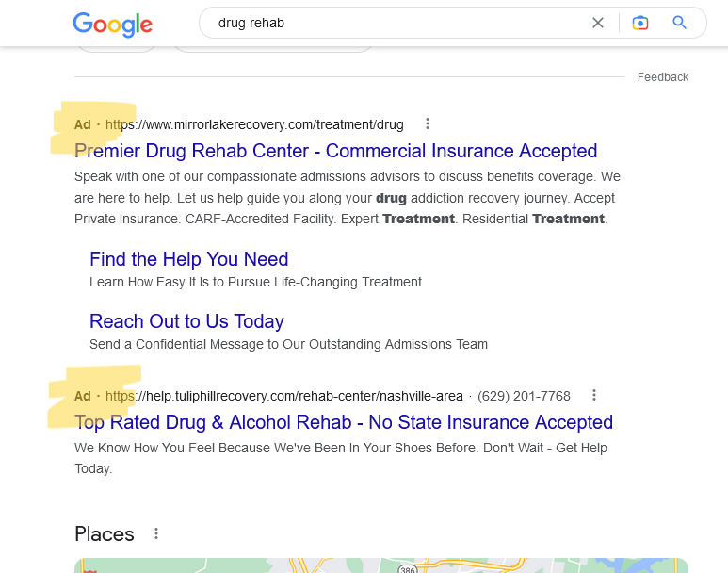Click phone number (629) 201-7768
The width and height of the screenshot is (728, 573).
524,396
